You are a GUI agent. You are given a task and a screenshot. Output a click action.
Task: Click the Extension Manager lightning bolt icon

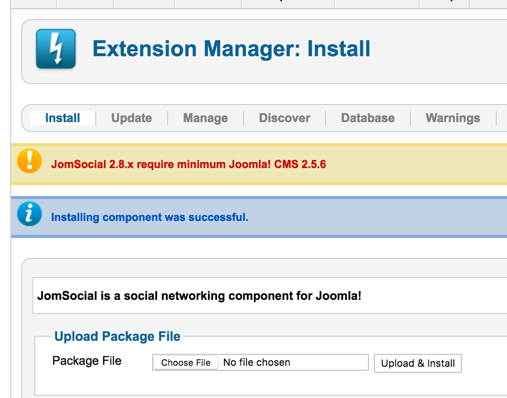tap(56, 49)
